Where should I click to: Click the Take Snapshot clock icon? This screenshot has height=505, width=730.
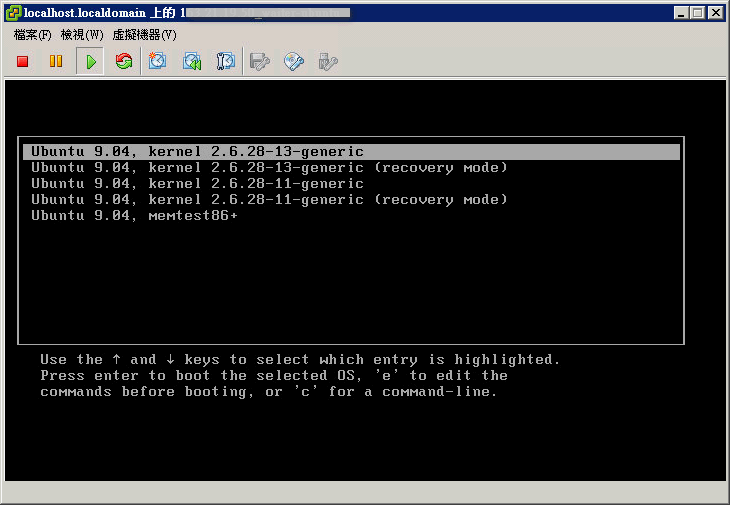click(x=157, y=61)
